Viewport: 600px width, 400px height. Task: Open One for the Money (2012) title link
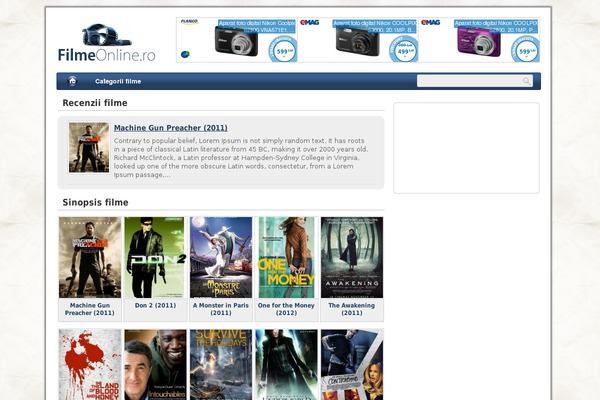286,309
